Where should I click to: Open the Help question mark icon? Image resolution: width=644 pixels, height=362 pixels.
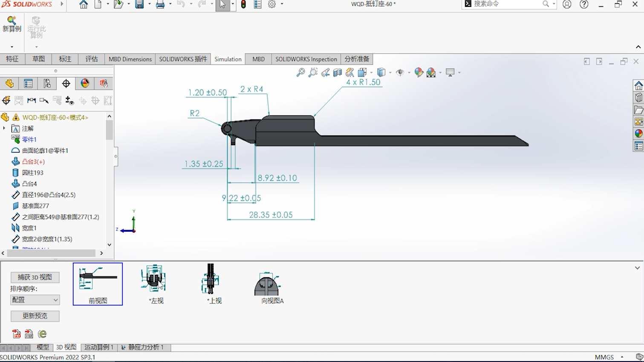point(584,5)
